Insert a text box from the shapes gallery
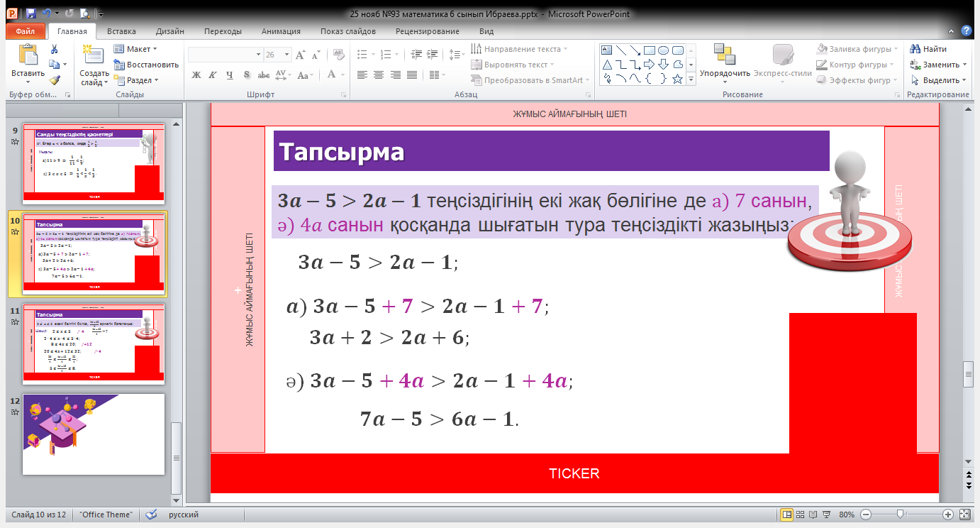Image resolution: width=980 pixels, height=528 pixels. coord(606,50)
